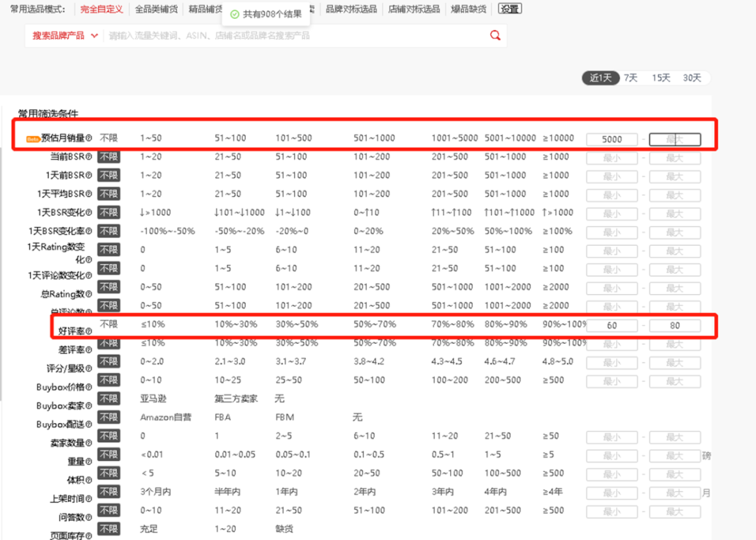Image resolution: width=756 pixels, height=540 pixels.
Task: Switch to the 7天 tab
Action: [629, 78]
